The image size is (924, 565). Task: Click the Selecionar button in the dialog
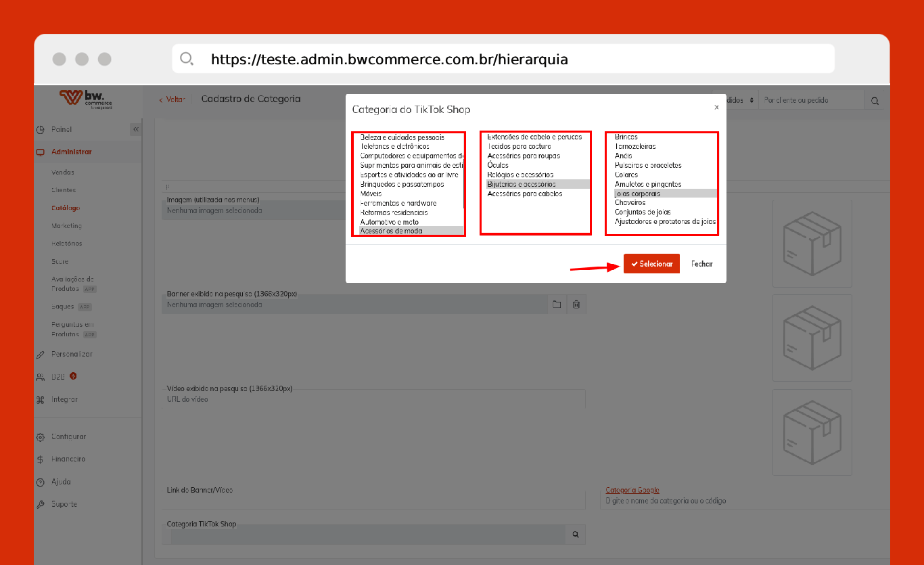click(x=651, y=264)
